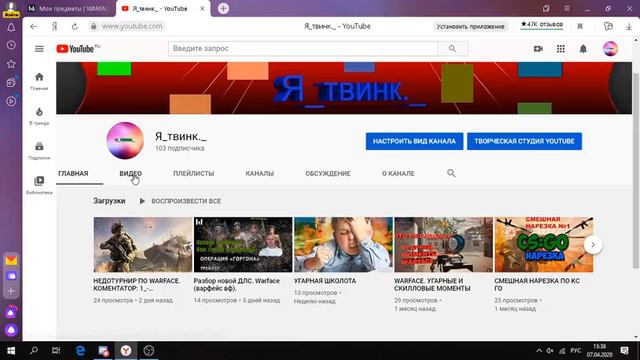Switch to the Каналы channel tab

[x=260, y=173]
